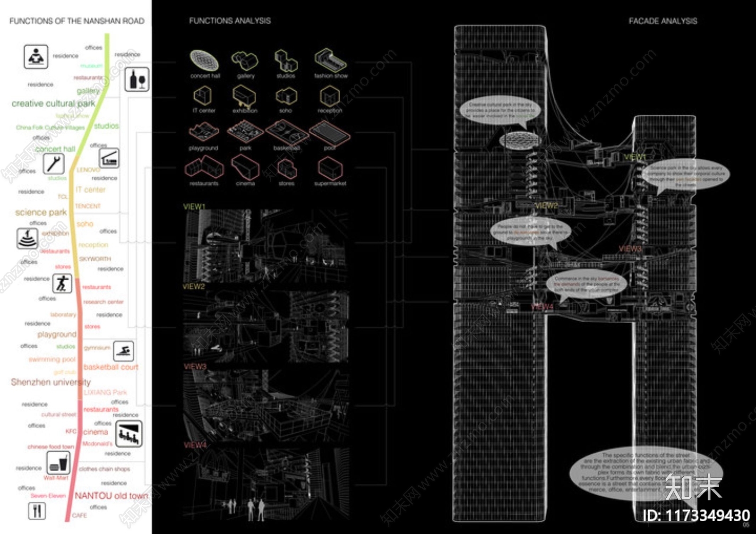
Task: Select the gallery model icon
Action: [245, 60]
